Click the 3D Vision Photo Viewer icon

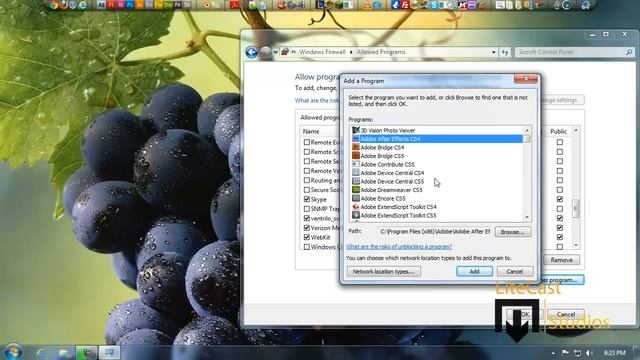tap(356, 130)
